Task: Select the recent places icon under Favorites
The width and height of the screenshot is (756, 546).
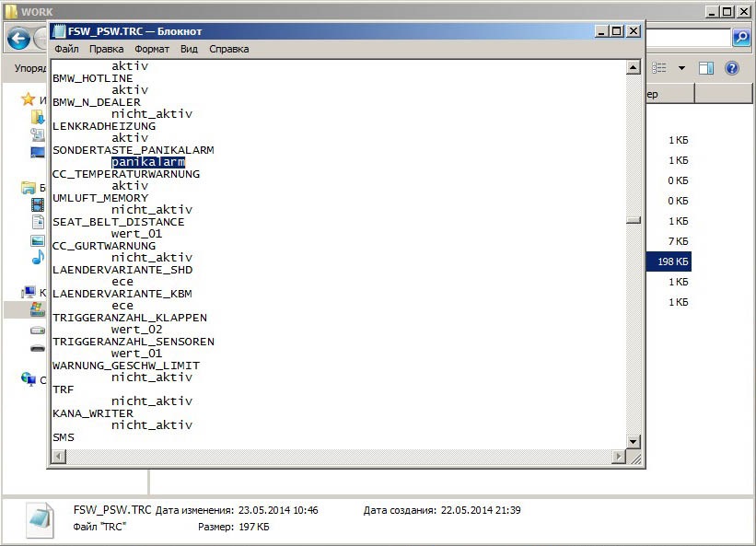Action: [x=38, y=134]
